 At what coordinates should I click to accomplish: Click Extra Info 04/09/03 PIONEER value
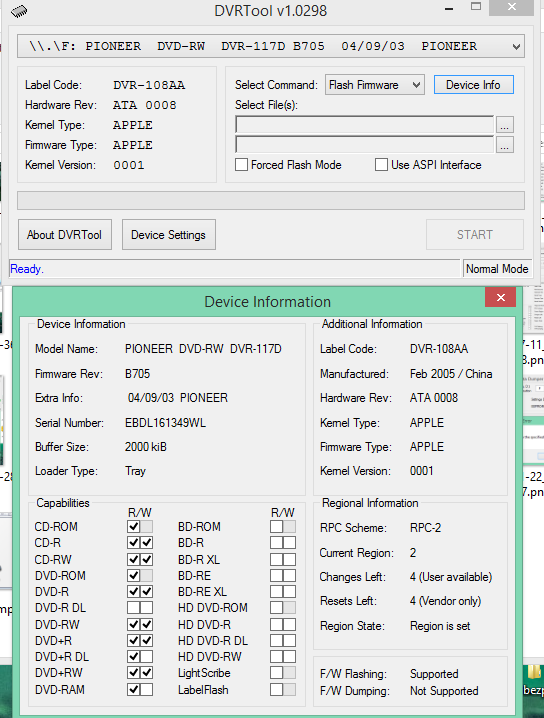pyautogui.click(x=178, y=398)
